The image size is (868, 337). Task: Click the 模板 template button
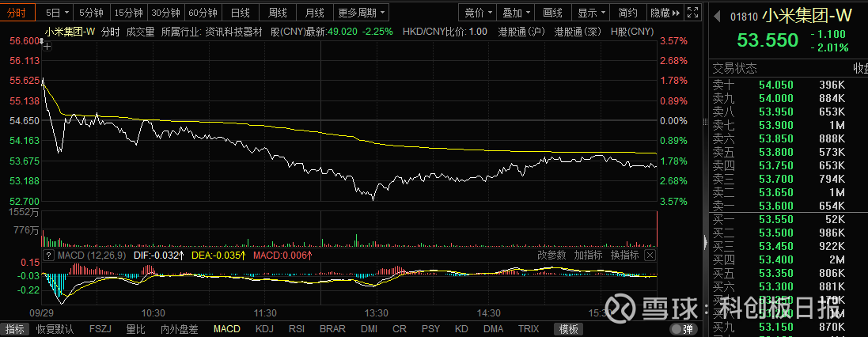point(569,329)
